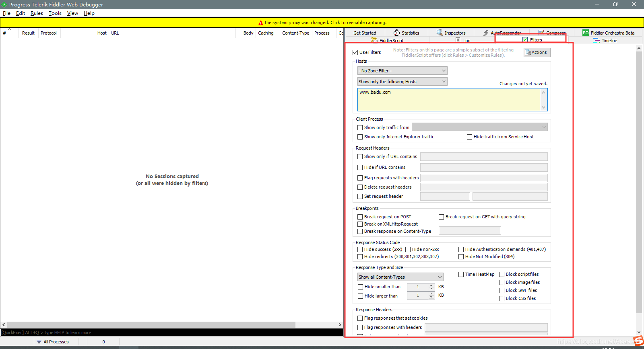Screen dimensions: 644x349
Task: Click the All Processes filter icon
Action: click(39, 342)
